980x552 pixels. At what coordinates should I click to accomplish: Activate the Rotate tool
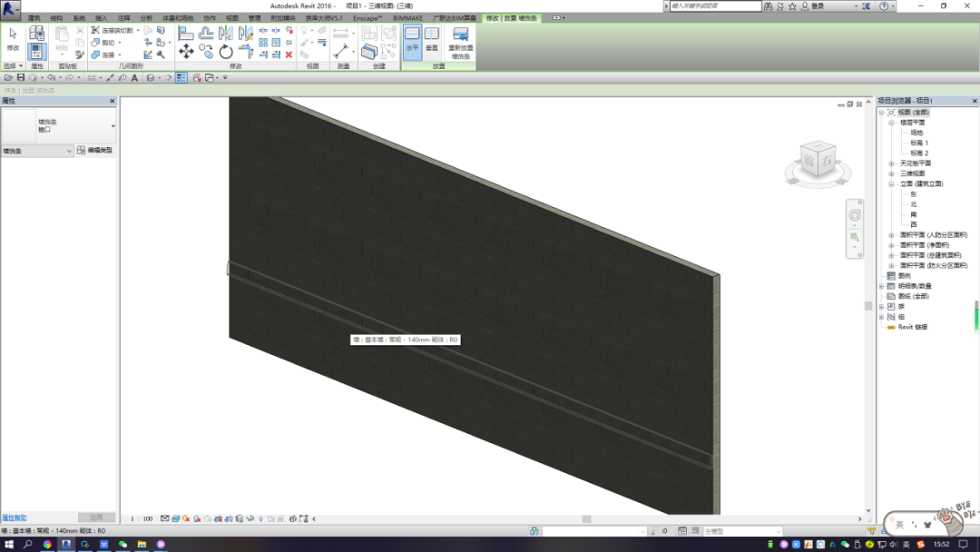[226, 52]
